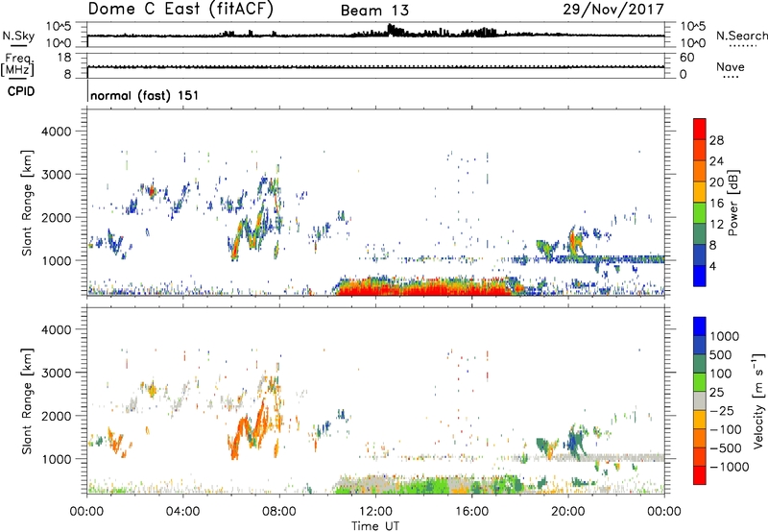Viewport: 768px width, 532px height.
Task: Click the 'Nave' legend label
Action: (731, 66)
